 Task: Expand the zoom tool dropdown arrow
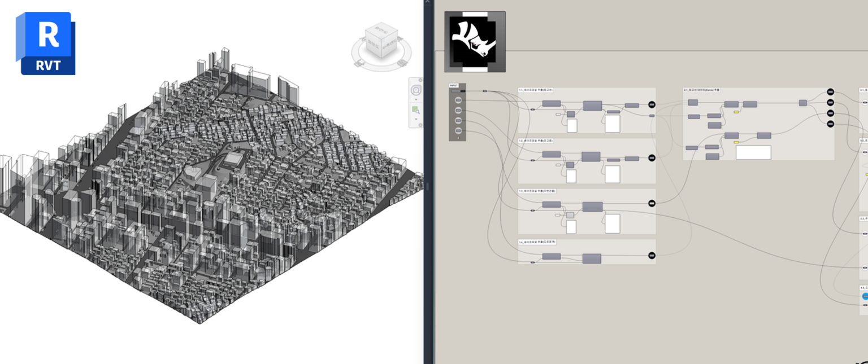point(416,119)
